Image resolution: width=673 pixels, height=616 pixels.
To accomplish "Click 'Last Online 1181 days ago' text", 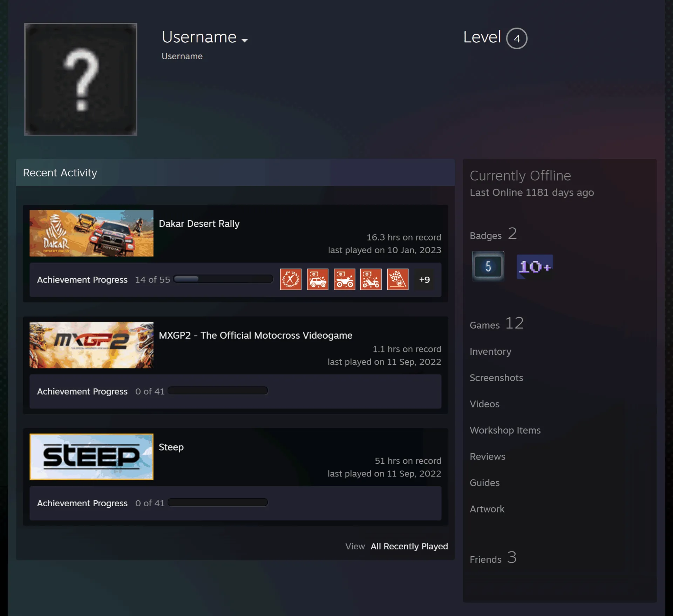I will [532, 192].
